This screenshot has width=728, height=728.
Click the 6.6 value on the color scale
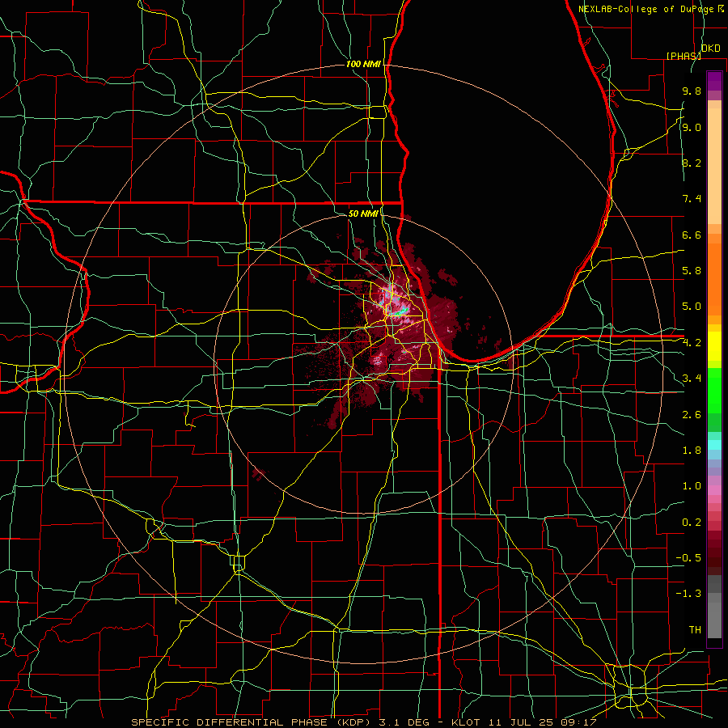(x=692, y=235)
